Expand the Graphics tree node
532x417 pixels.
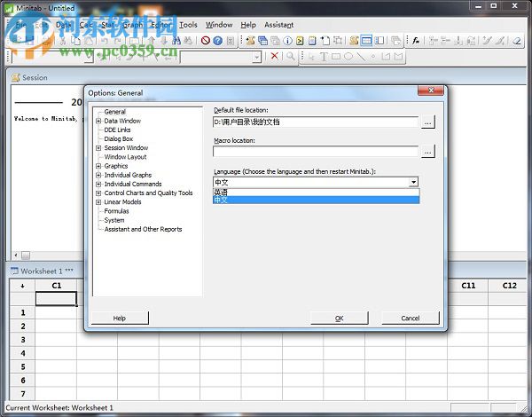click(x=98, y=166)
